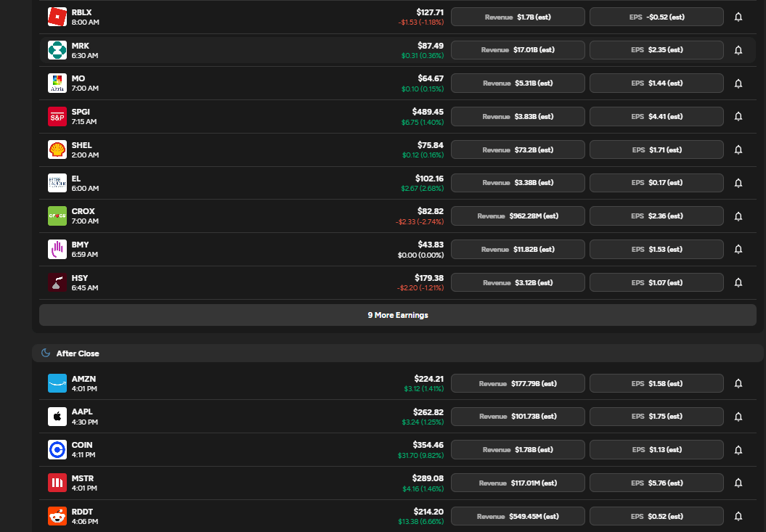Toggle alert bell for SHEL earnings
Viewport: 766px width, 532px height.
tap(738, 150)
